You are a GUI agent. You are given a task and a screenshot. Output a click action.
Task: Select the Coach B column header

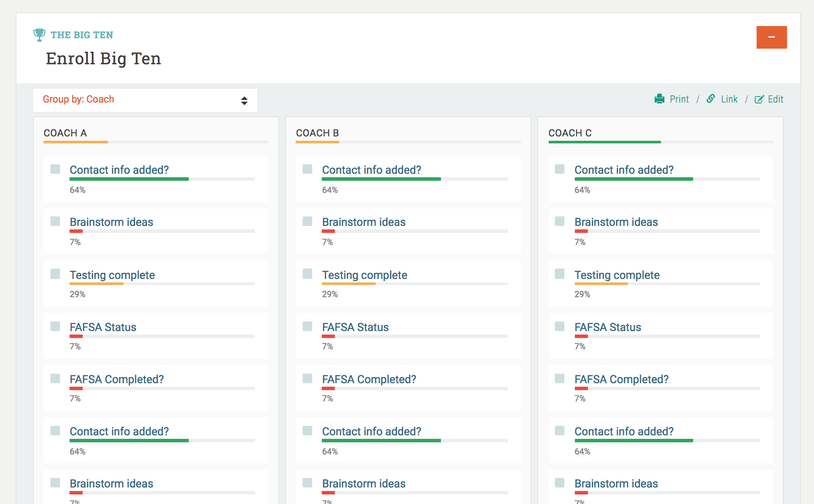(x=317, y=133)
